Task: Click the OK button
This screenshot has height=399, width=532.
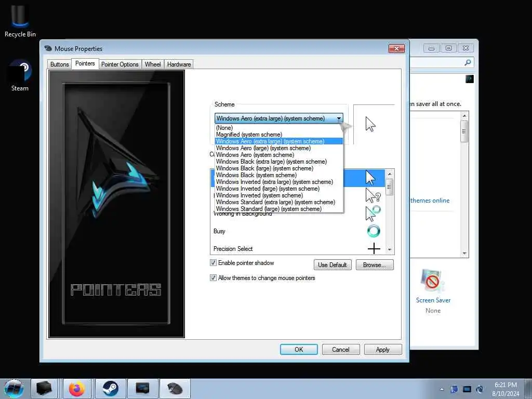Action: [x=299, y=350]
